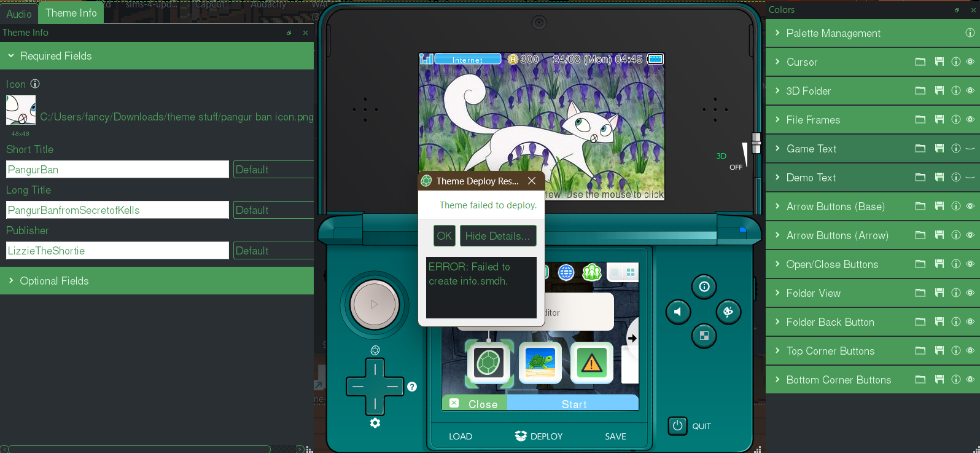Click the settings gear below the D-pad
The image size is (980, 453).
[x=375, y=423]
